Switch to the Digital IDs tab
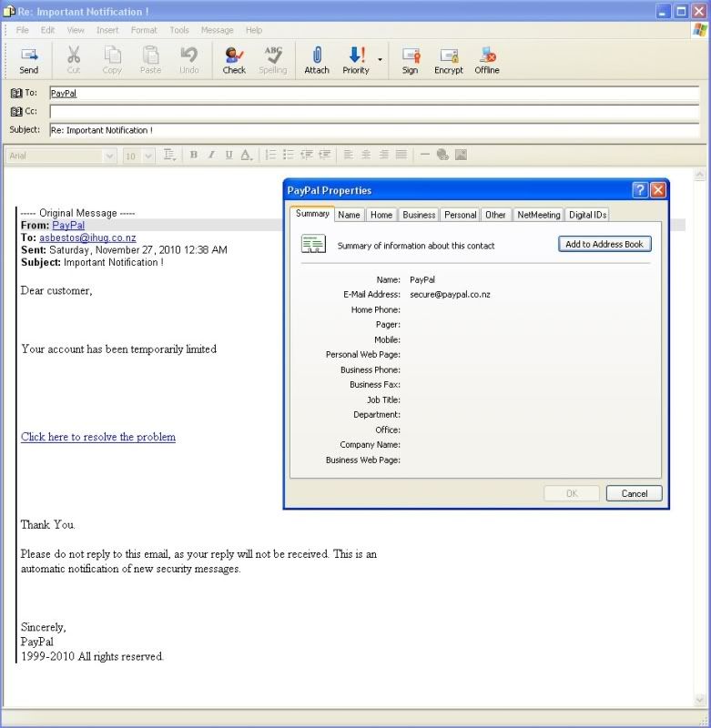This screenshot has height=728, width=711. (587, 215)
